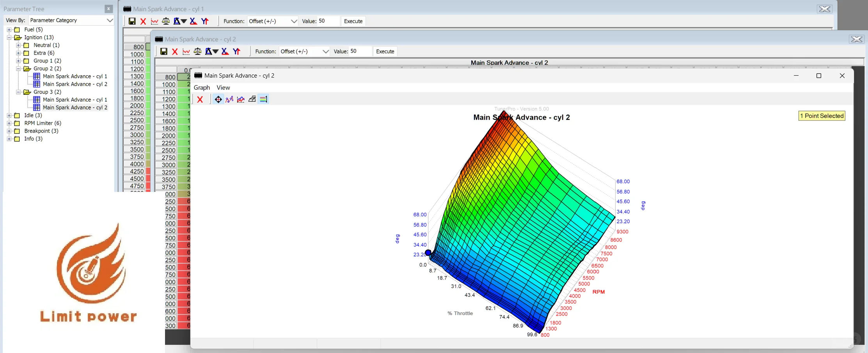Viewport: 868px width, 353px height.
Task: Collapse the Group 2 (2) tree node
Action: (18, 69)
